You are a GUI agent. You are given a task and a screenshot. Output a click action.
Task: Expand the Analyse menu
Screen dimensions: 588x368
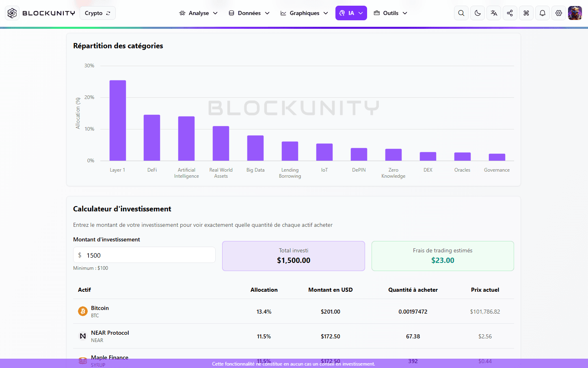click(x=199, y=13)
